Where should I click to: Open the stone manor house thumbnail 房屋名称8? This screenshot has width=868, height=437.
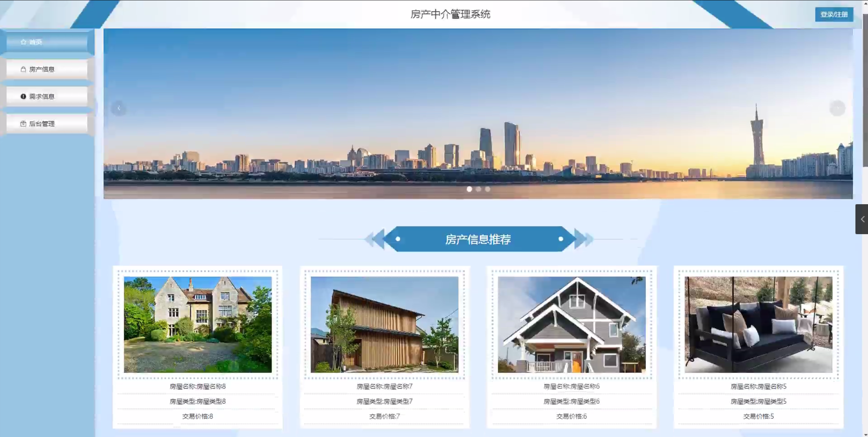198,324
